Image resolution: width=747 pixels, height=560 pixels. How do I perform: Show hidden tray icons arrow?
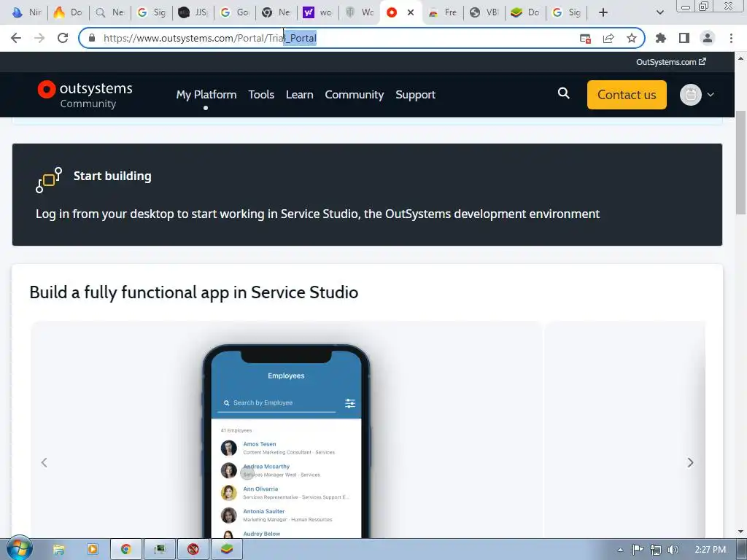(x=620, y=550)
